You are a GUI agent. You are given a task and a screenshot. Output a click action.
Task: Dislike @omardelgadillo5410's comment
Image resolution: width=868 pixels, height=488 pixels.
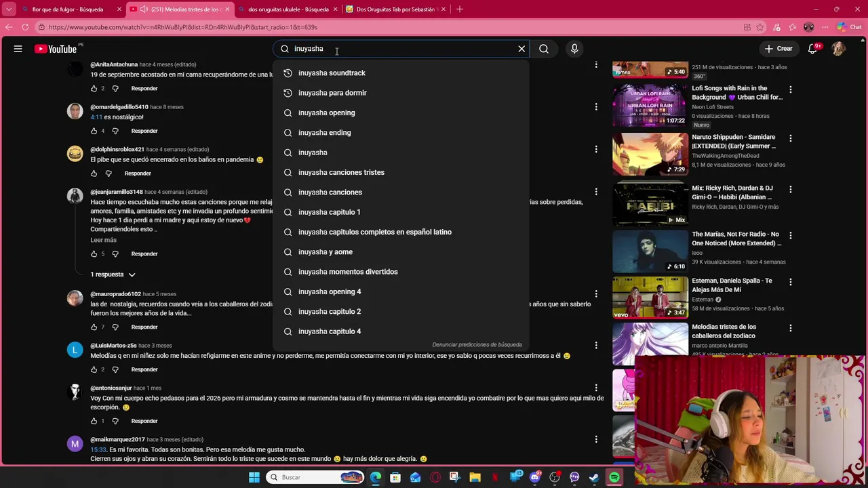click(x=115, y=131)
